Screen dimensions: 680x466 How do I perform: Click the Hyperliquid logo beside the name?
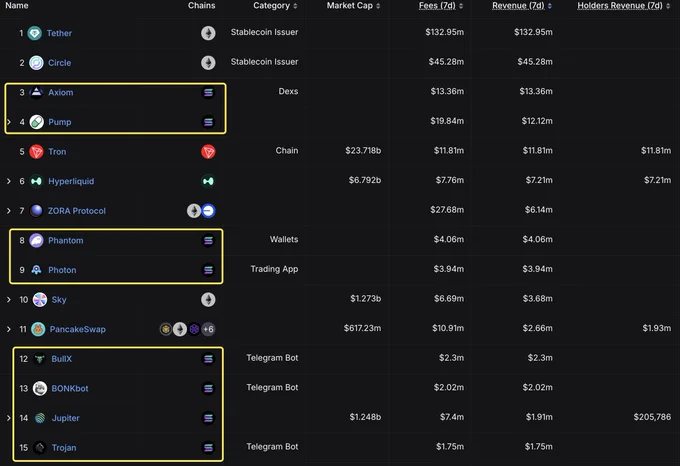pyautogui.click(x=36, y=181)
